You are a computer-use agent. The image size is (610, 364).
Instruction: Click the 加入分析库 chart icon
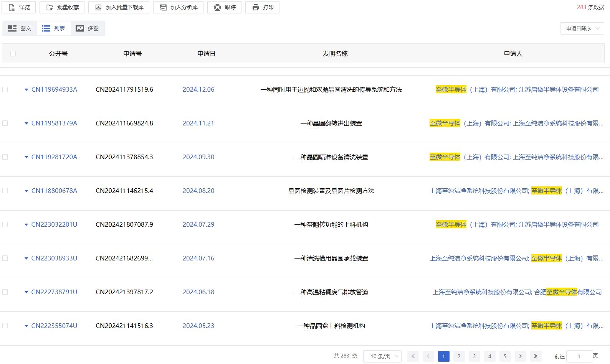163,7
